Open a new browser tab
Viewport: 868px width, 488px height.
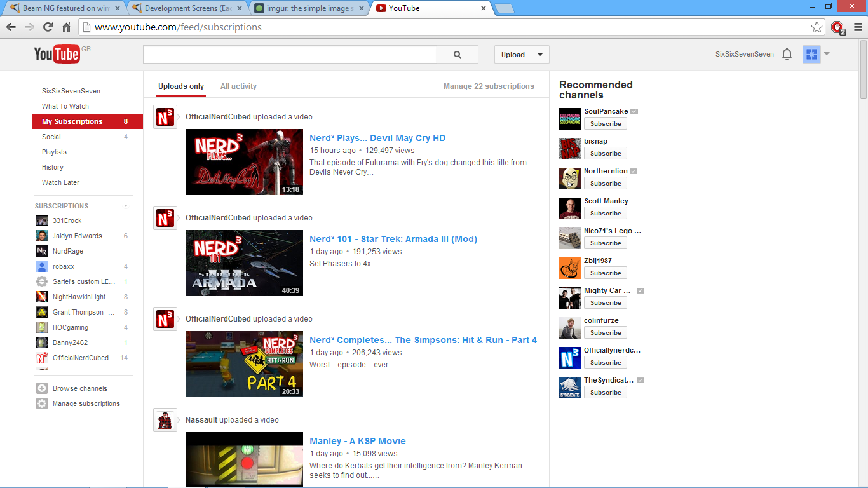(x=504, y=8)
